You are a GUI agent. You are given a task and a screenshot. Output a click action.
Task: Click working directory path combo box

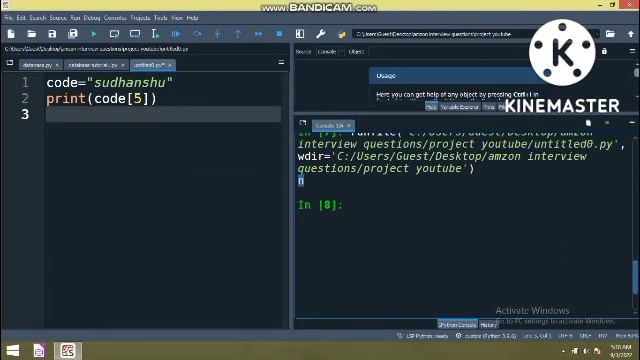pos(476,34)
